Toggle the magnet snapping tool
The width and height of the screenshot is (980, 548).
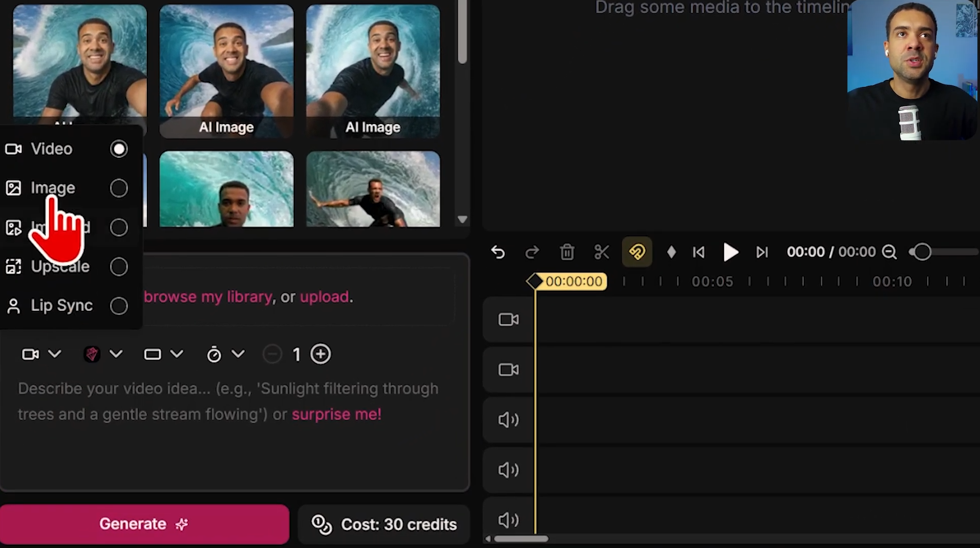[x=636, y=252]
